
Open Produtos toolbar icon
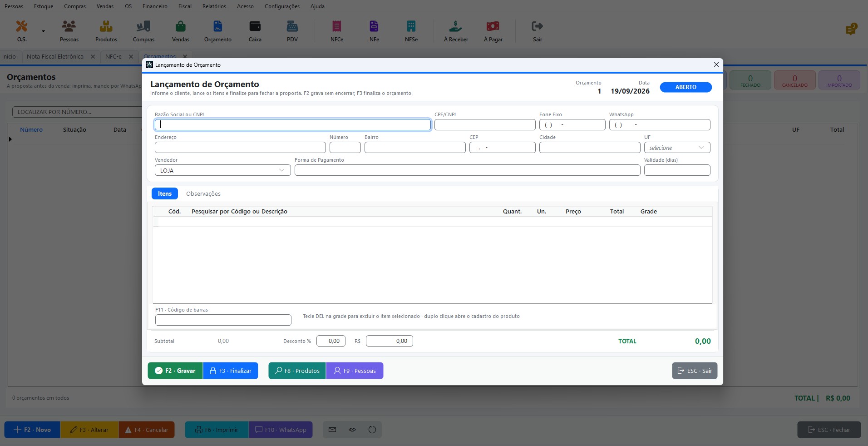[106, 30]
